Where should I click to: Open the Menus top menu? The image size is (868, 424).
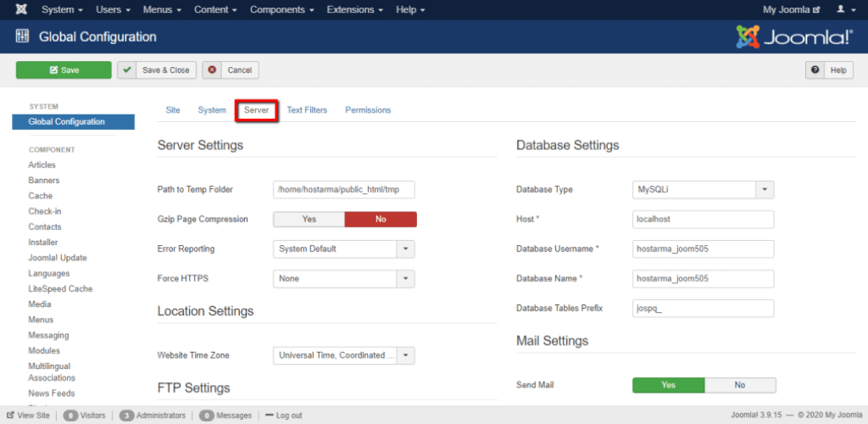point(161,9)
